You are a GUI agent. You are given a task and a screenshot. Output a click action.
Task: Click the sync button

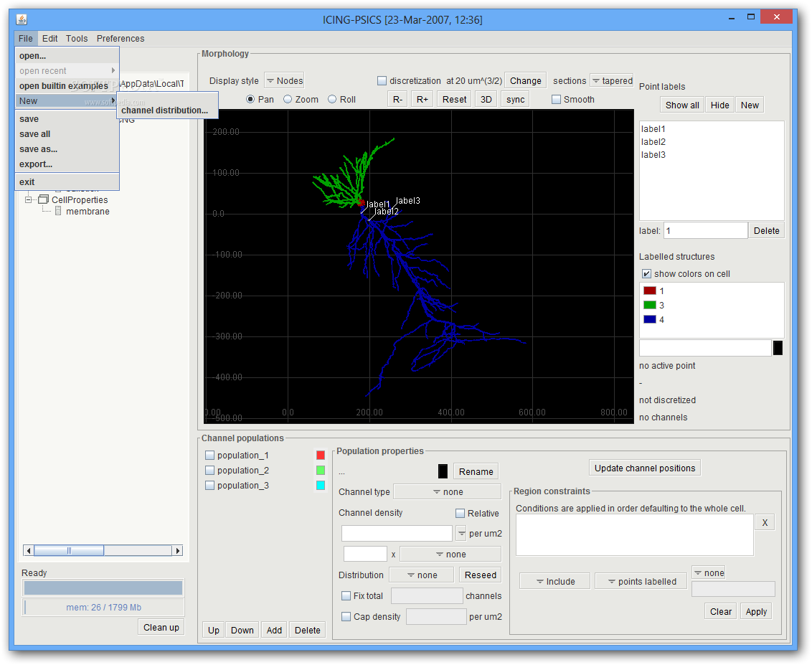coord(515,100)
